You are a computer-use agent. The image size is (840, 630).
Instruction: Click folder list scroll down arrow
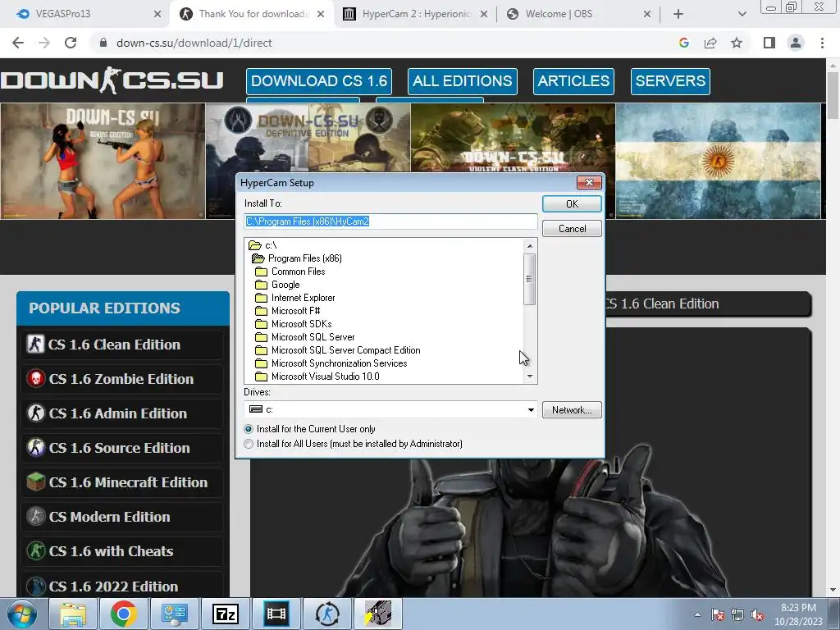530,377
